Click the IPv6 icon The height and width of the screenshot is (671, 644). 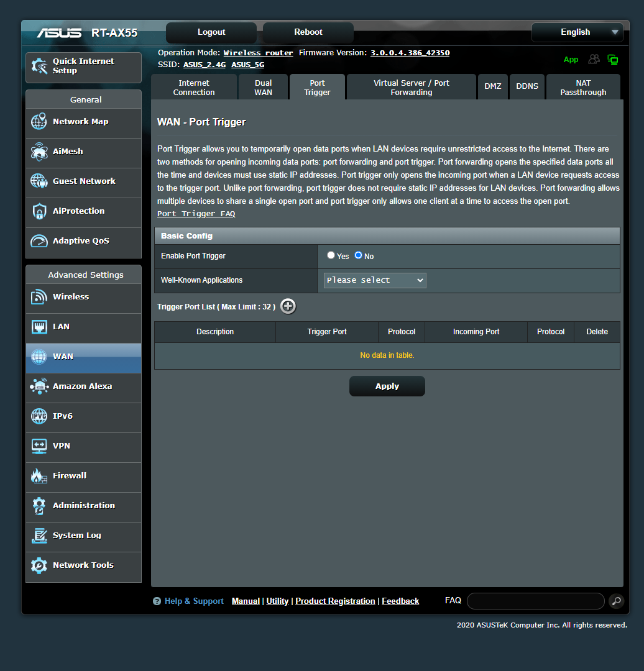39,416
